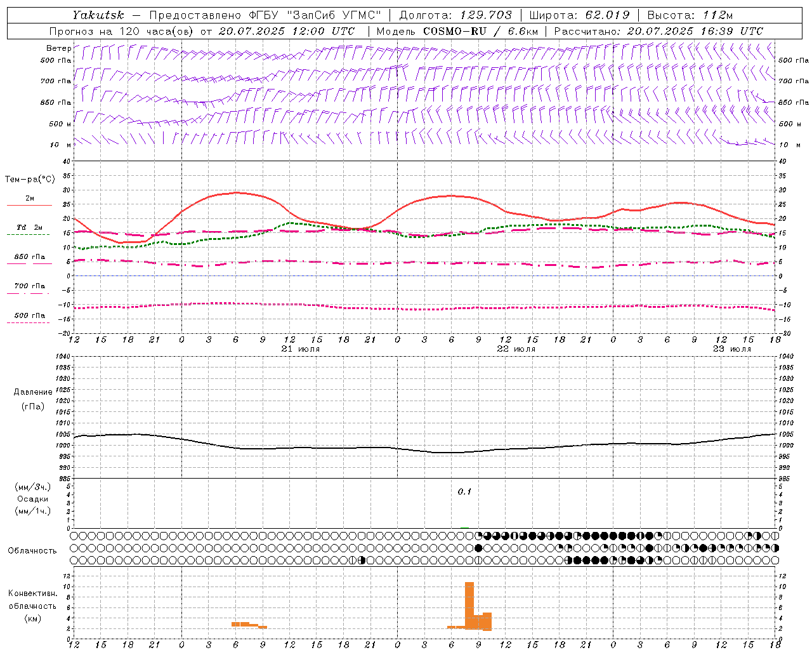The image size is (812, 650).
Task: Click the Широта: 62.019 value
Action: pos(579,15)
